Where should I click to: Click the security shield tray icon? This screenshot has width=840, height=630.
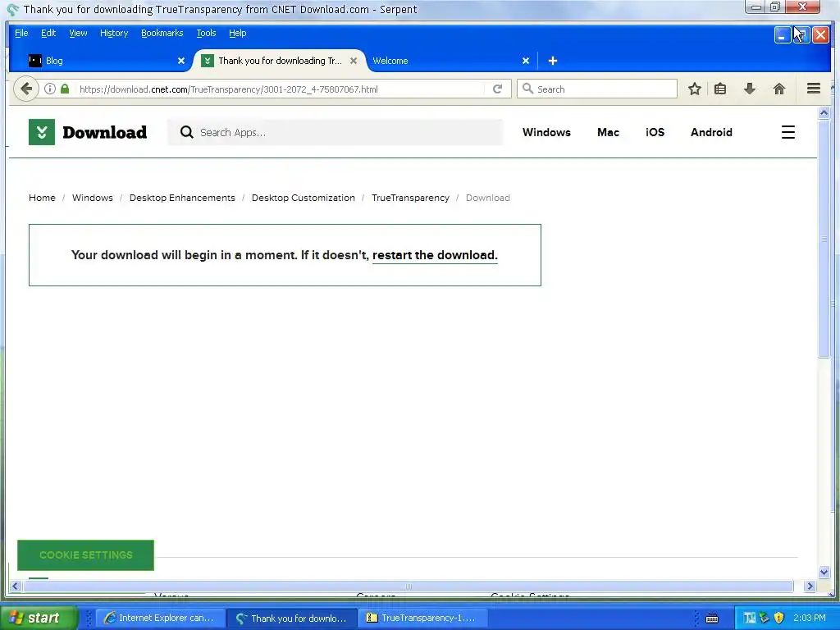[778, 618]
